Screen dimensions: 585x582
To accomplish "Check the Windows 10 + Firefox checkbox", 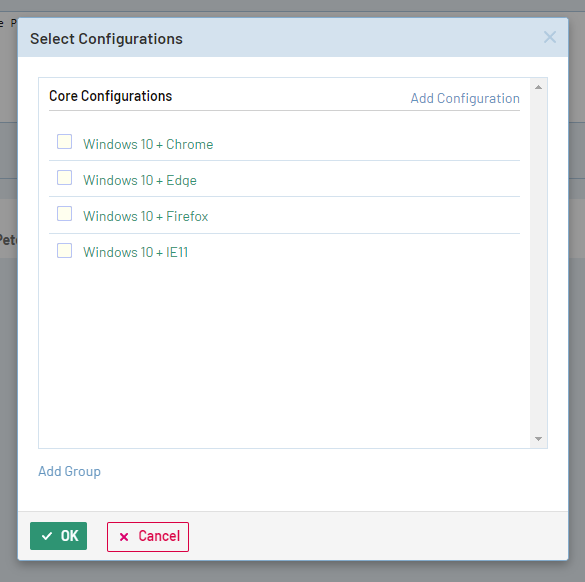I will (x=64, y=214).
